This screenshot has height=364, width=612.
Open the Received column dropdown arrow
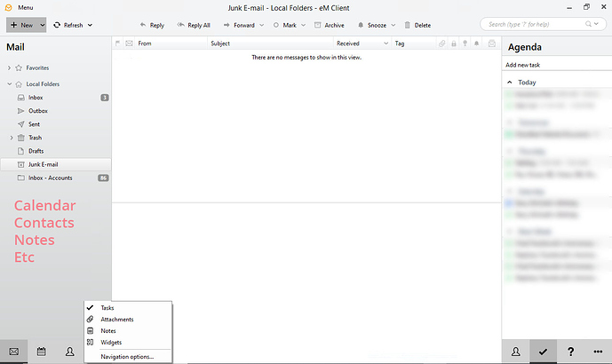pyautogui.click(x=386, y=44)
